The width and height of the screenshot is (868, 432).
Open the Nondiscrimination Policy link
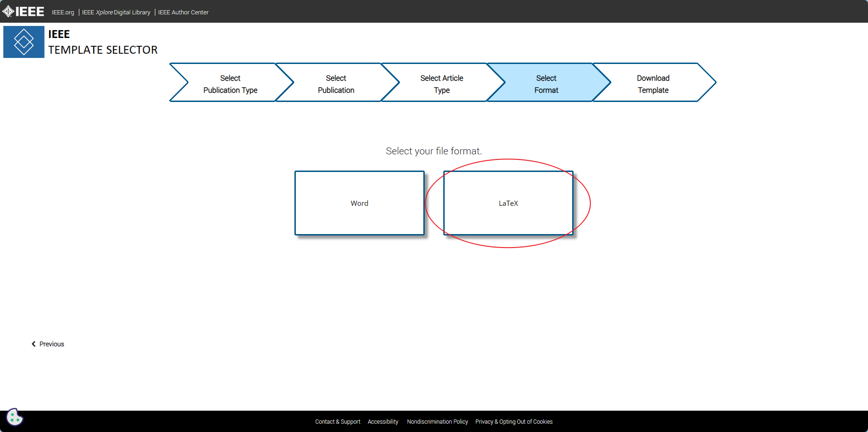[x=437, y=422]
